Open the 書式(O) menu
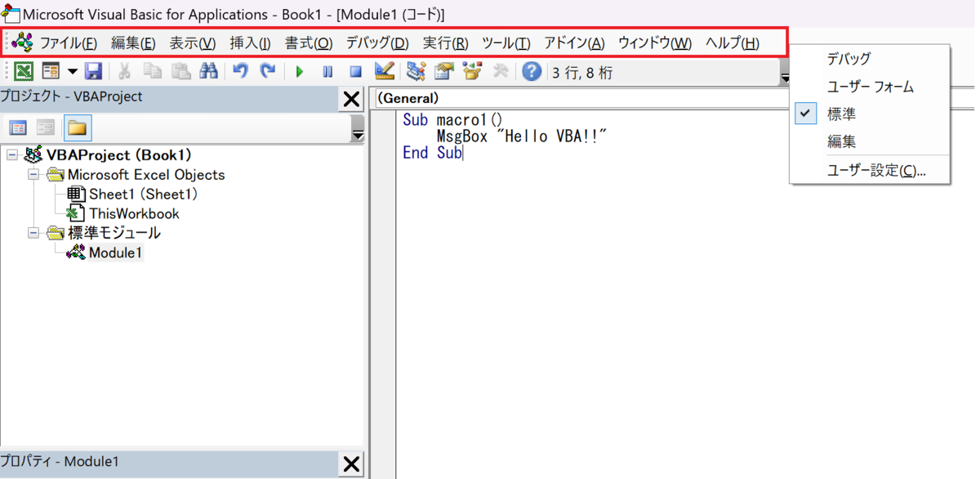The image size is (980, 479). (x=309, y=43)
